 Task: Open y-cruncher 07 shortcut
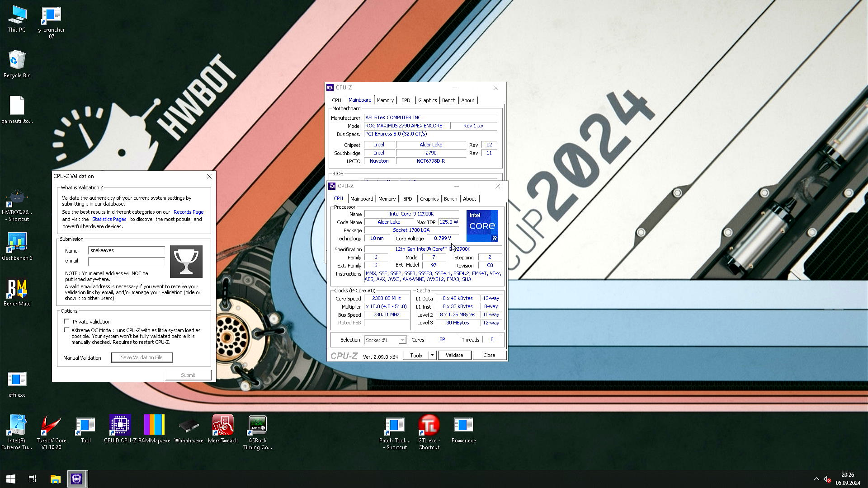[51, 22]
